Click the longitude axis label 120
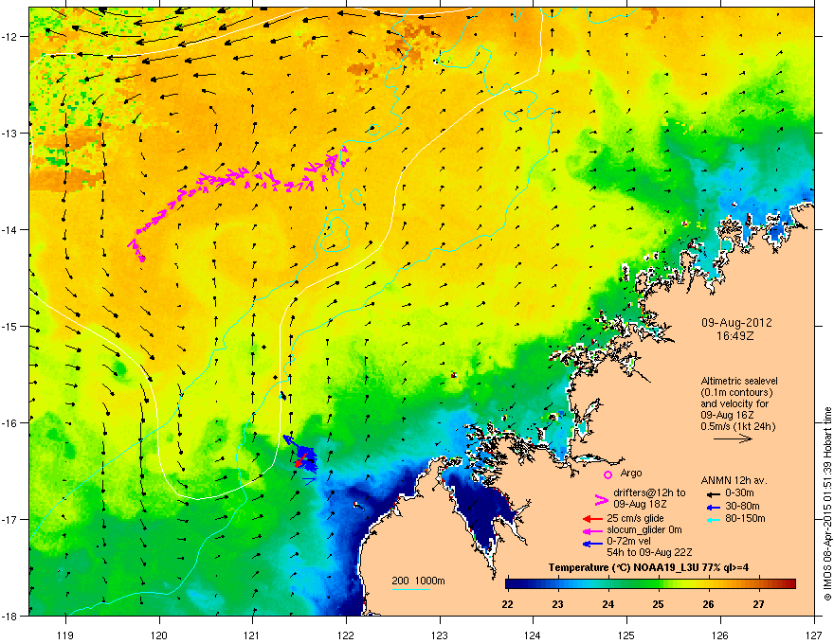Screen dimensions: 834x644 [x=159, y=635]
